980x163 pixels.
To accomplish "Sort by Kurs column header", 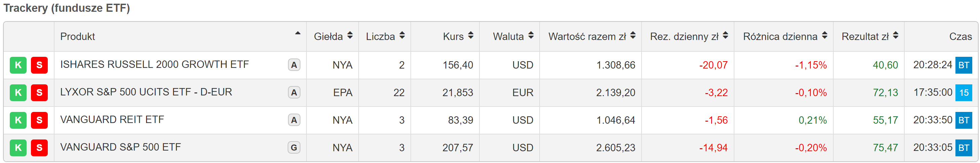I will pyautogui.click(x=458, y=37).
